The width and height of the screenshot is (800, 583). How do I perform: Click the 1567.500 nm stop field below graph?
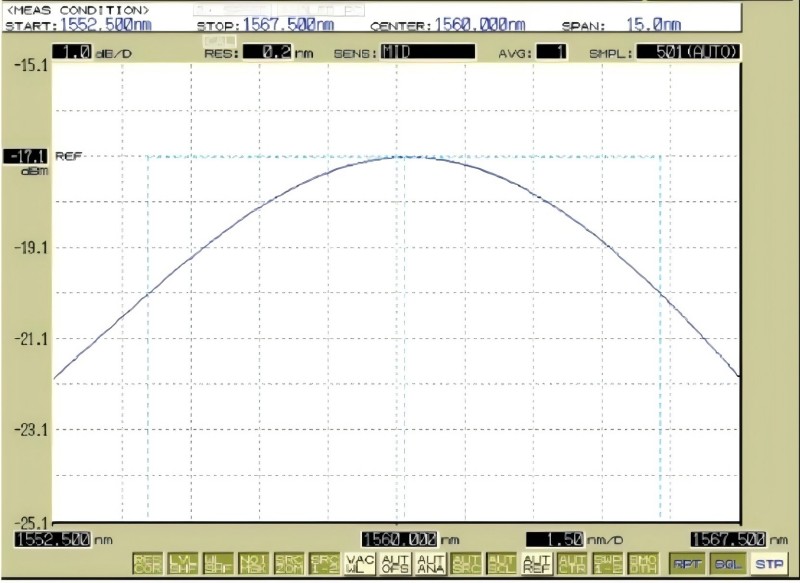[x=728, y=539]
